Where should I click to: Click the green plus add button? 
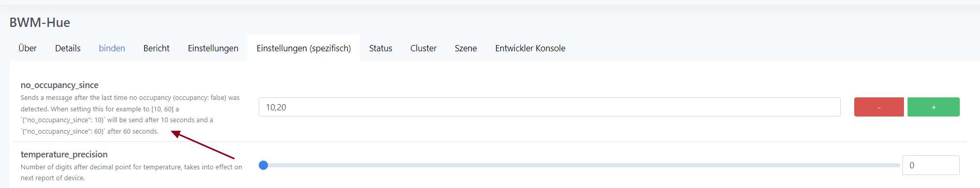pos(933,107)
